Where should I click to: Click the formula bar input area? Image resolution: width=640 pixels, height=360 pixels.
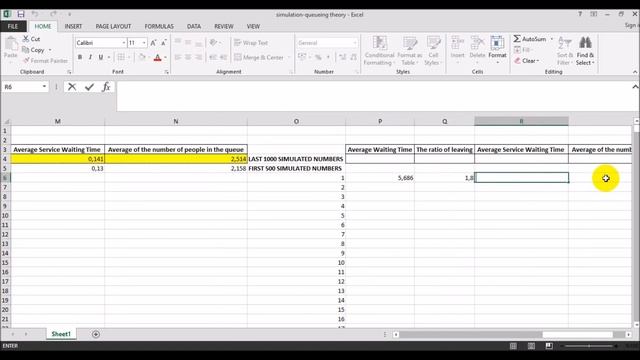375,96
